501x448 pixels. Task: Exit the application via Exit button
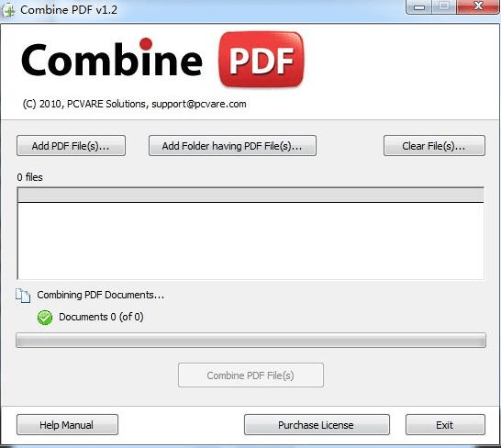point(445,425)
